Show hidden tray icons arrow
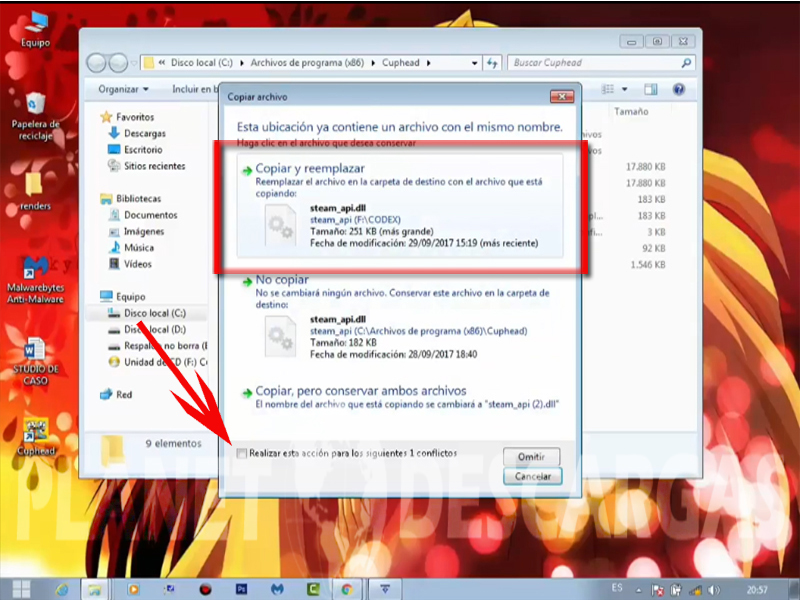 pyautogui.click(x=639, y=591)
